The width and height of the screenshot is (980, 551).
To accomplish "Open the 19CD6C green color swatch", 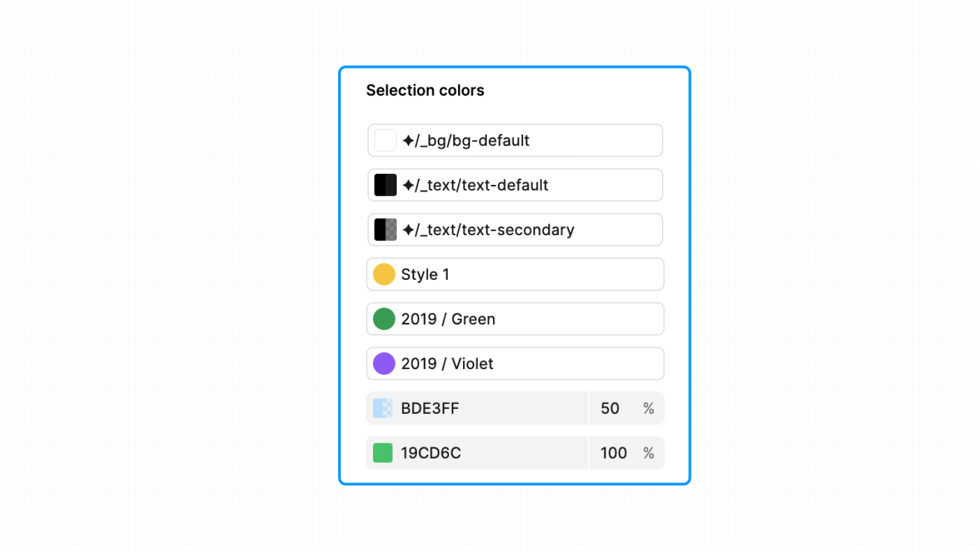I will point(383,453).
